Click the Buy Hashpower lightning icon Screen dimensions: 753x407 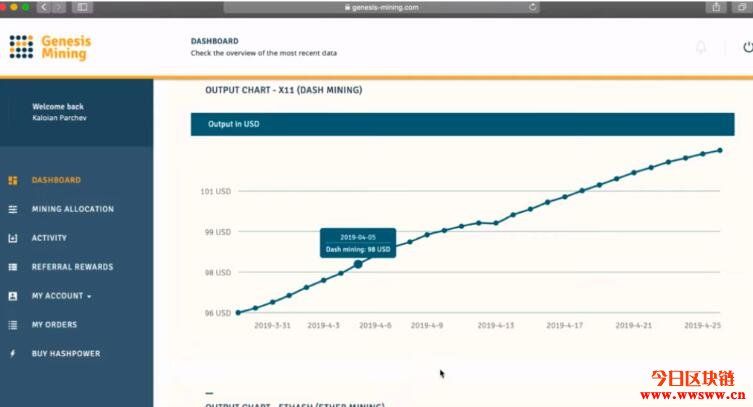coord(13,354)
